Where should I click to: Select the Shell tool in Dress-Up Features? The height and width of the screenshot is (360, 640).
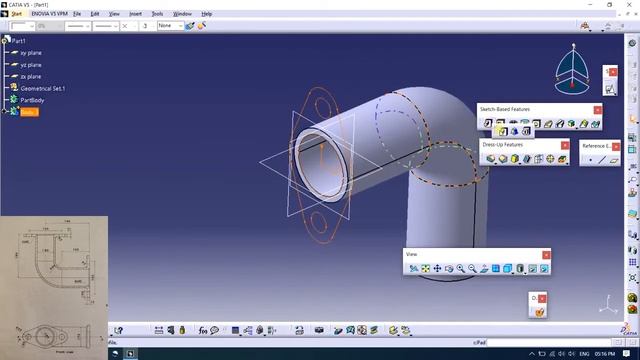(x=527, y=159)
